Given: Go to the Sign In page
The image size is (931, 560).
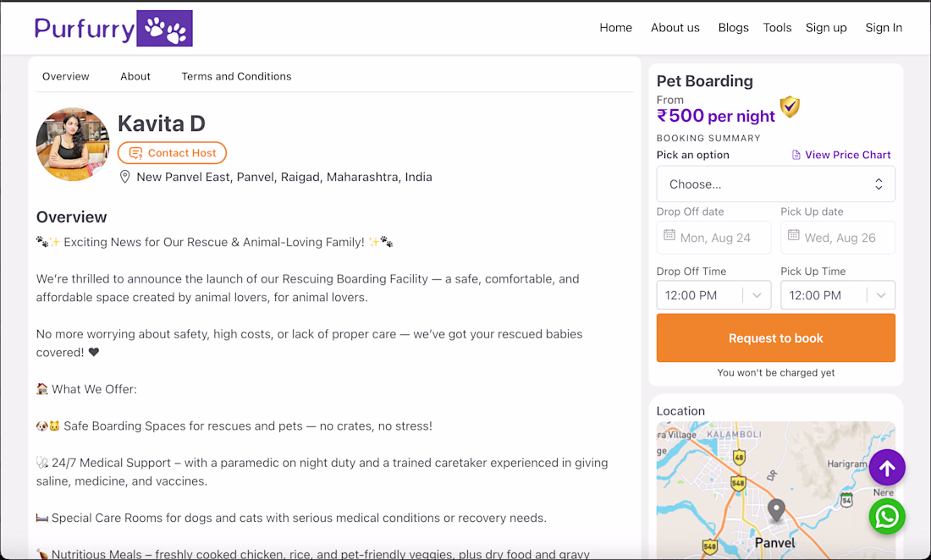Looking at the screenshot, I should (x=884, y=28).
